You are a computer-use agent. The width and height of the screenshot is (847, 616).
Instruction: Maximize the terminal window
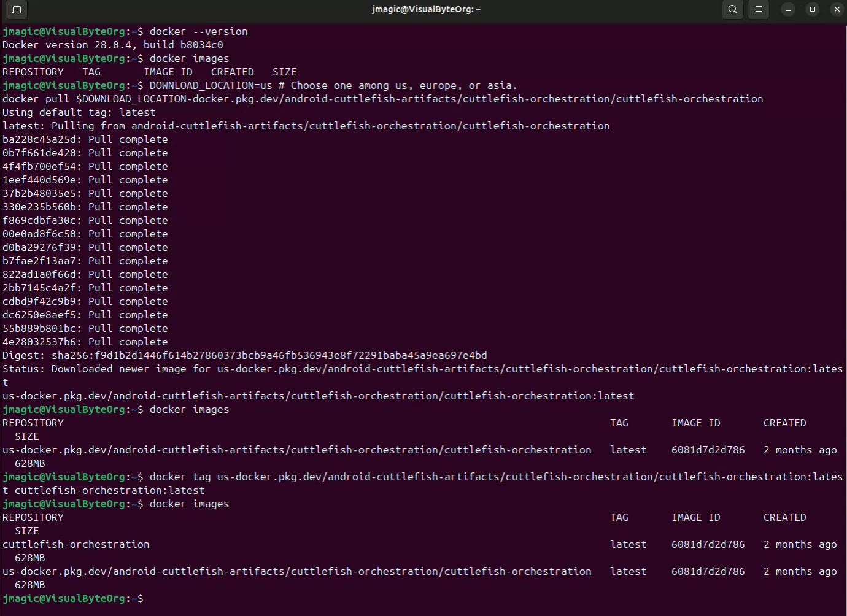pyautogui.click(x=813, y=9)
